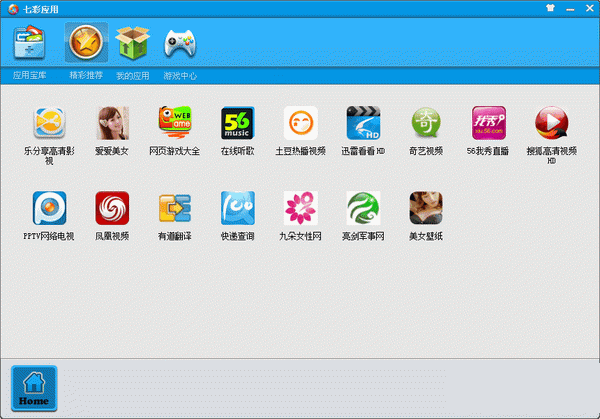Open the 我的应用 green box icon
This screenshot has height=419, width=600.
click(132, 43)
